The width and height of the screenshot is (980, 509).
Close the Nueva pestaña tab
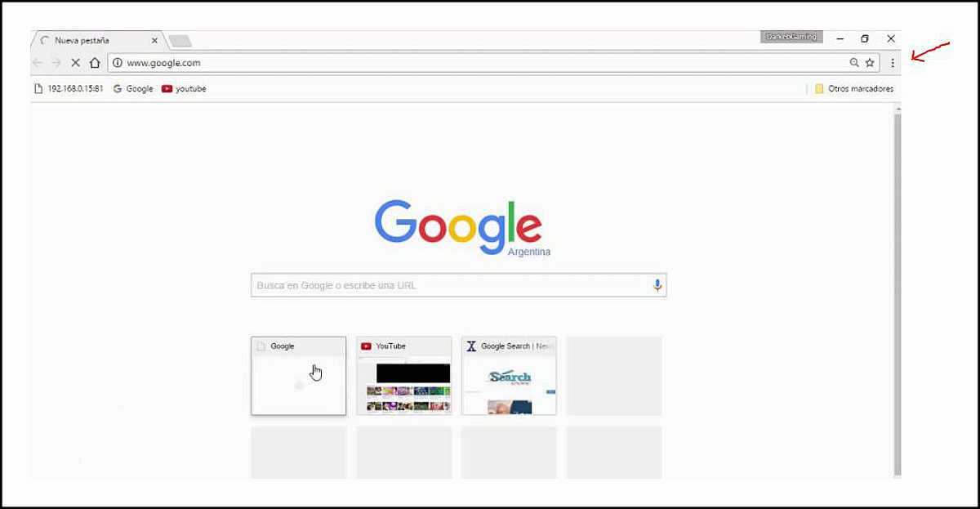(154, 40)
